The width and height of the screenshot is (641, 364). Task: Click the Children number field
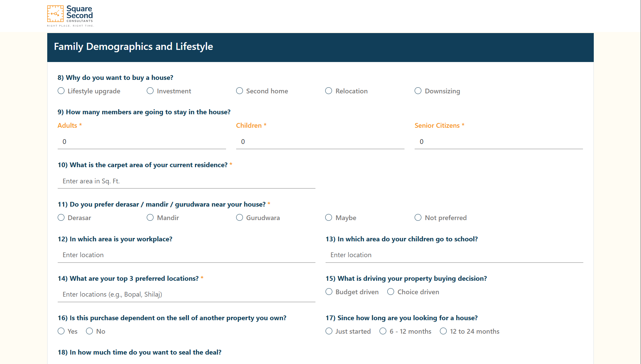[x=320, y=142]
